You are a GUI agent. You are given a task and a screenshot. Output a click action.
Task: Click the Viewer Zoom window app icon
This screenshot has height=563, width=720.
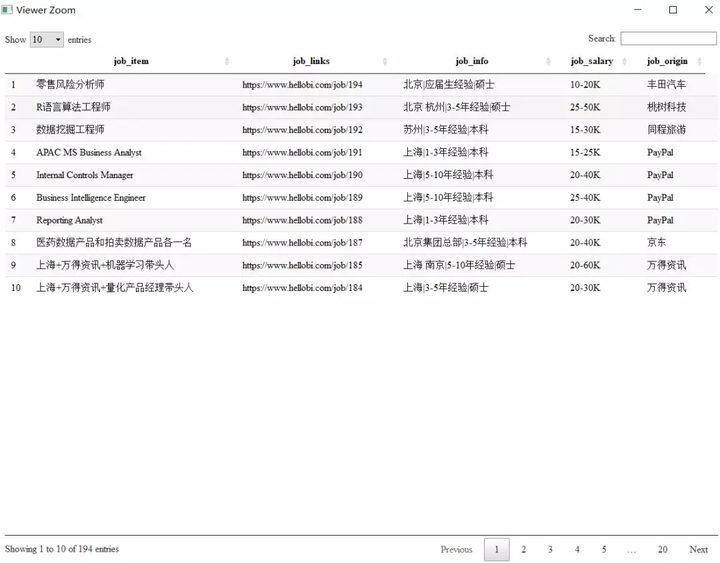7,10
